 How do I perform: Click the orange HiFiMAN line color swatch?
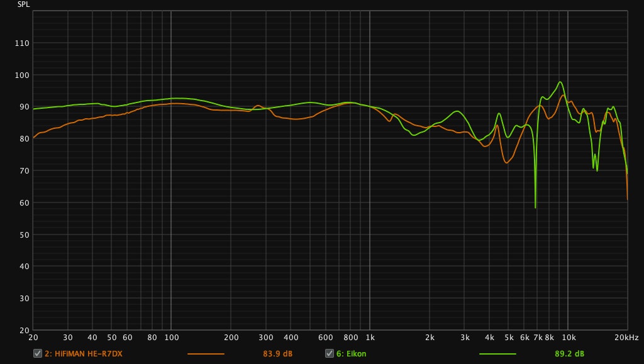tap(205, 354)
